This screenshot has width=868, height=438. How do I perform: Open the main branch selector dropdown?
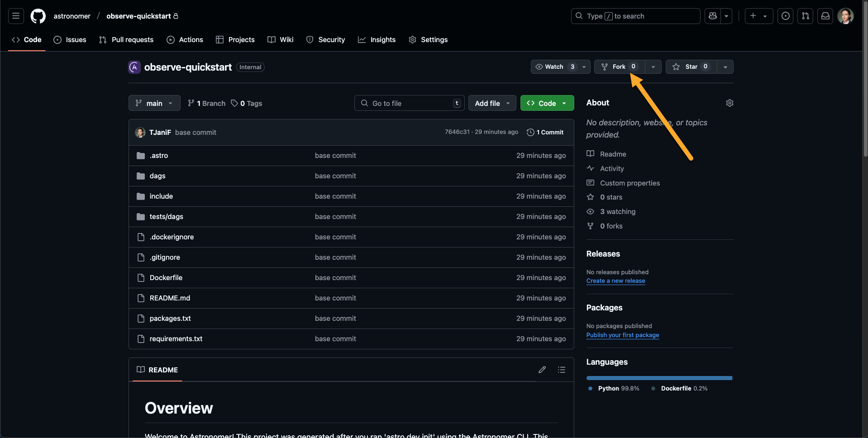click(154, 103)
